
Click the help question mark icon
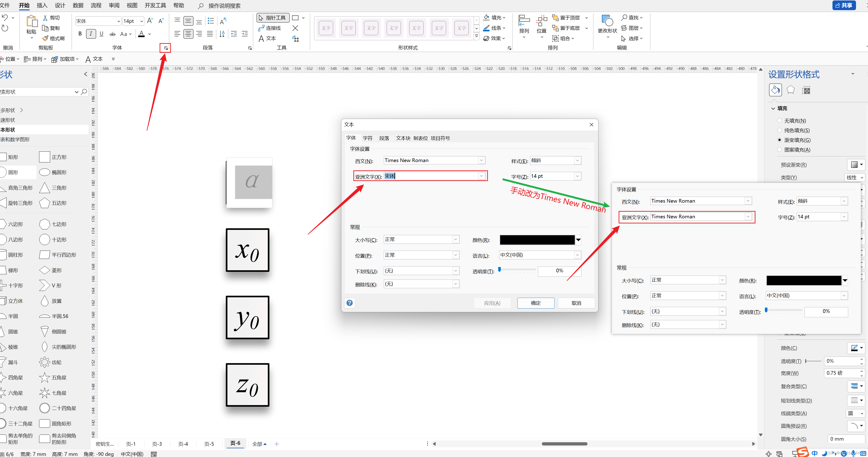click(x=350, y=303)
